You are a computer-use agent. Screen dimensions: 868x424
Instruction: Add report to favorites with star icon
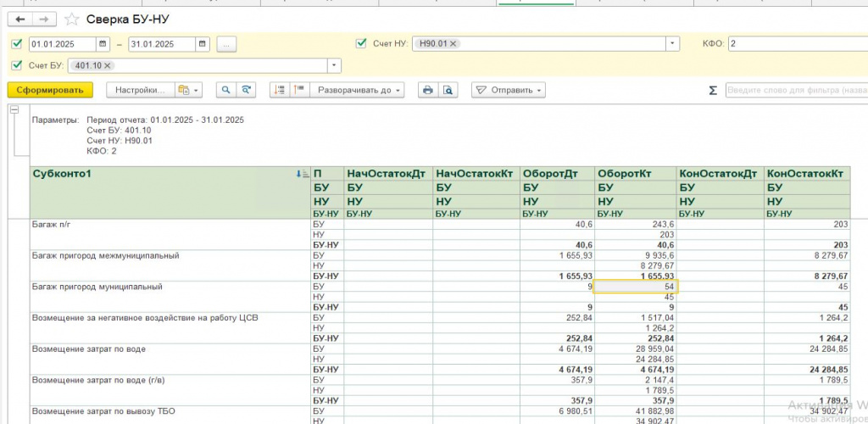coord(71,19)
